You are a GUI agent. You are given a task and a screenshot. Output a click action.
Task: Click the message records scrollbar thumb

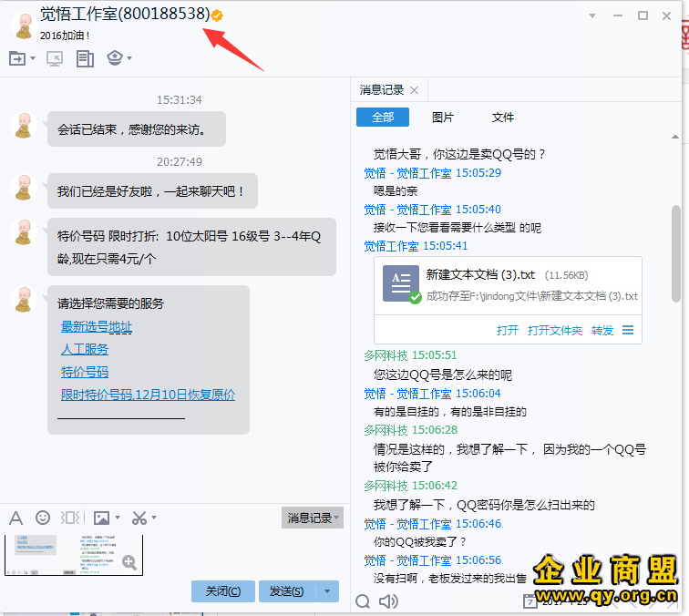(x=676, y=253)
